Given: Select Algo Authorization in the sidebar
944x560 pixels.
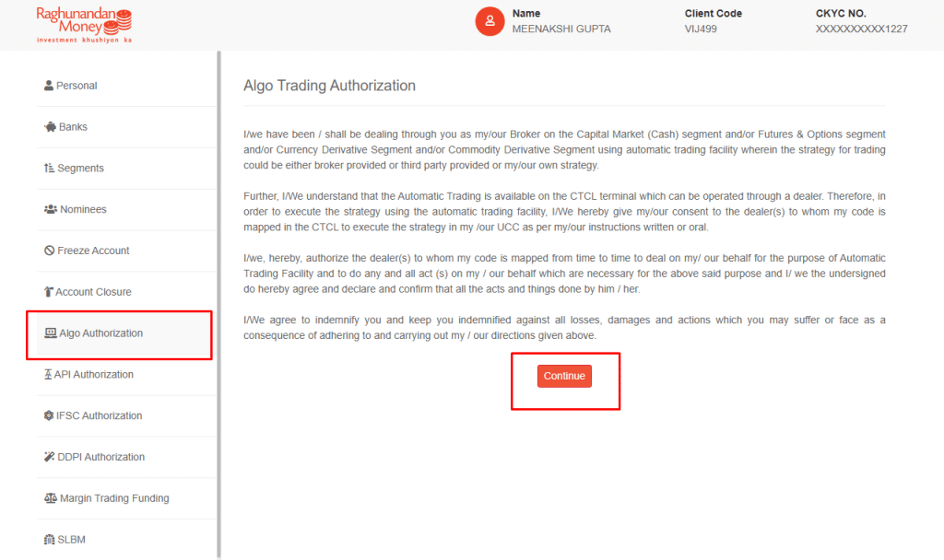Looking at the screenshot, I should pyautogui.click(x=126, y=333).
